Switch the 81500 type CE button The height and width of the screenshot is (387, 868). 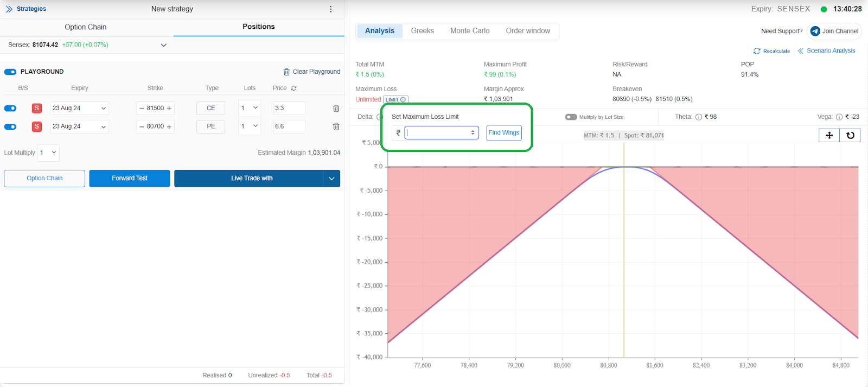pyautogui.click(x=210, y=108)
